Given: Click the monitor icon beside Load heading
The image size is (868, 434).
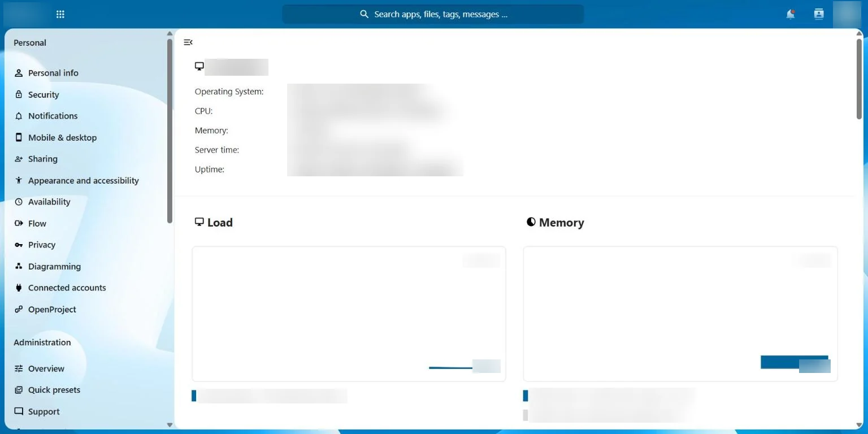Looking at the screenshot, I should point(199,222).
